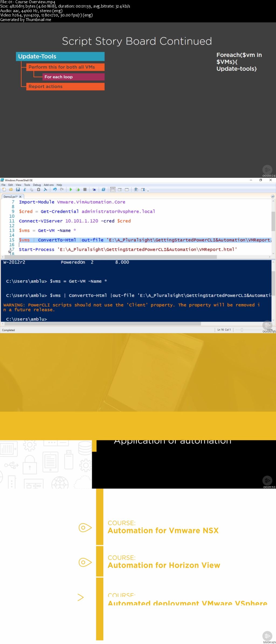Click the Stop Operation square icon
276x644 pixels.
click(x=85, y=189)
